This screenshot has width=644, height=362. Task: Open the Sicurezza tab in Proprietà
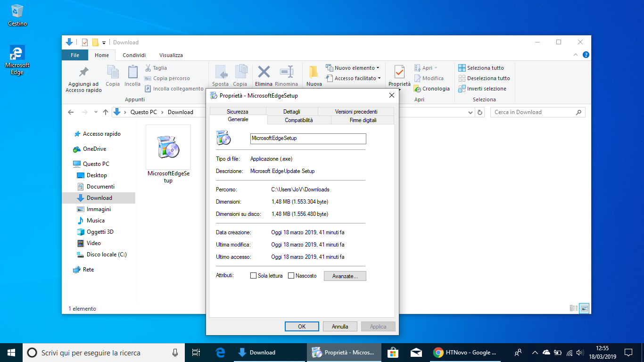tap(237, 112)
